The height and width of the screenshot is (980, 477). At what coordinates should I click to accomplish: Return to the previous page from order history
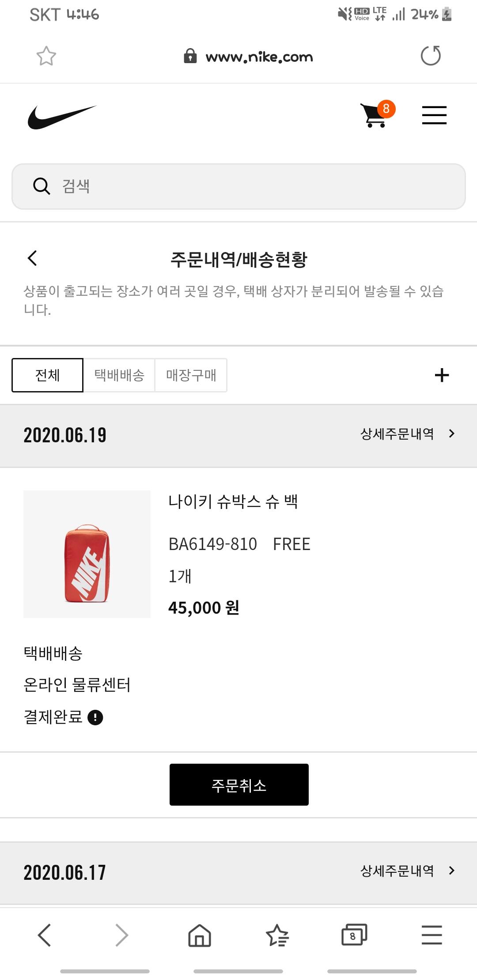pyautogui.click(x=32, y=258)
